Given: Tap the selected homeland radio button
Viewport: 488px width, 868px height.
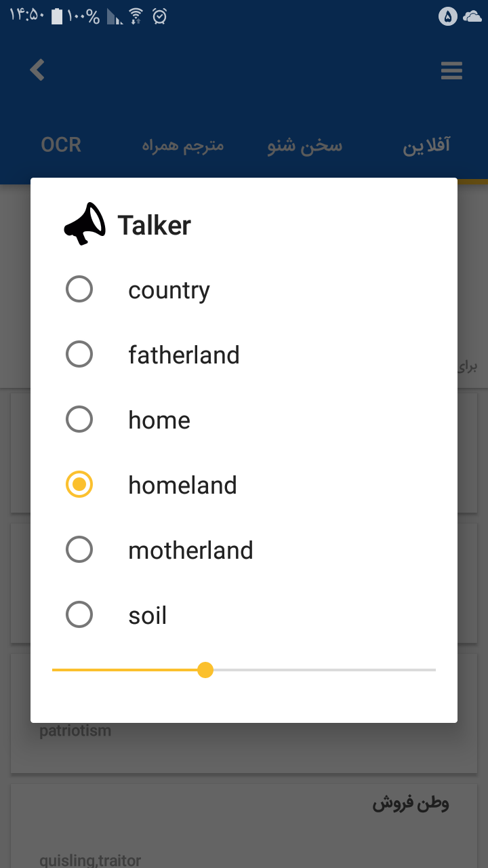Looking at the screenshot, I should (x=79, y=484).
